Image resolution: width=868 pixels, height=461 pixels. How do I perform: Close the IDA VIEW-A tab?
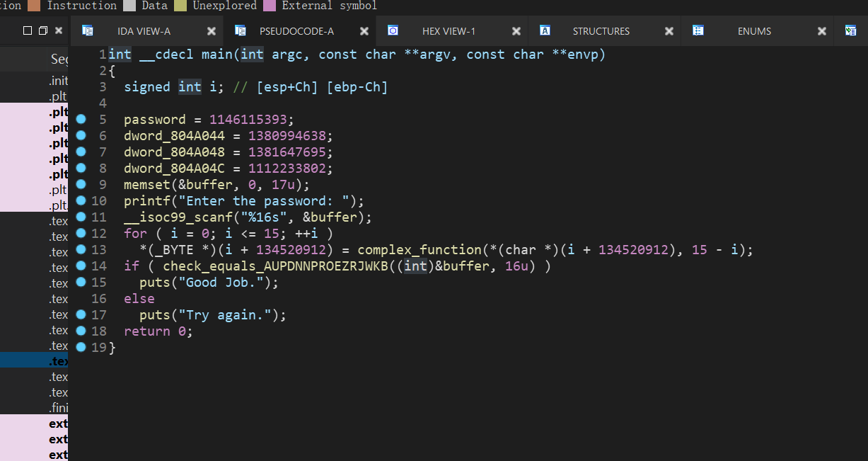(x=211, y=31)
